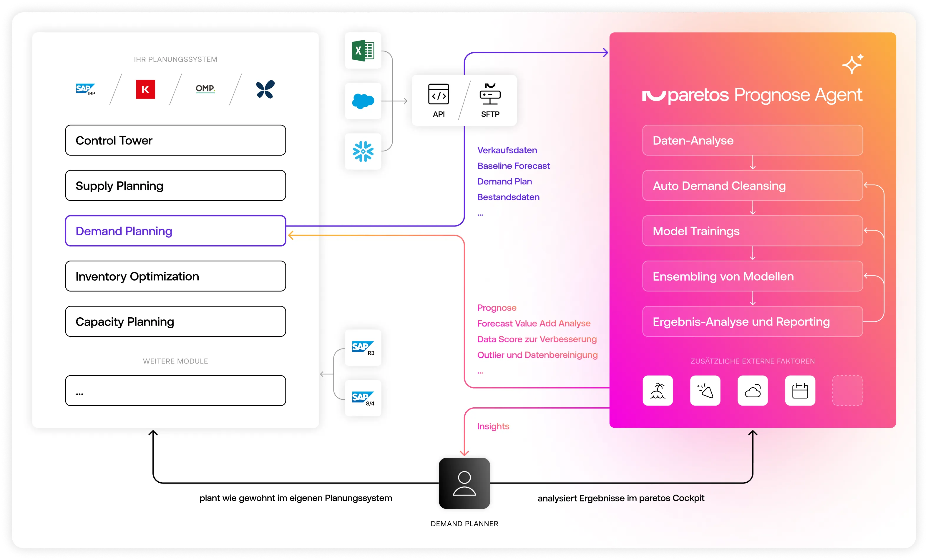Click the weather cloud icon
The height and width of the screenshot is (560, 928).
pyautogui.click(x=753, y=390)
